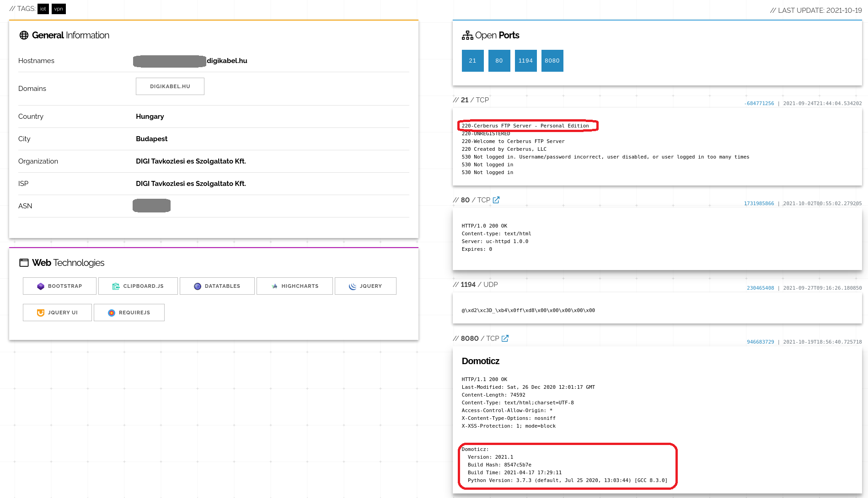Click the 'Build Hash: 8547c5b7e' line
This screenshot has height=498, width=868.
499,465
